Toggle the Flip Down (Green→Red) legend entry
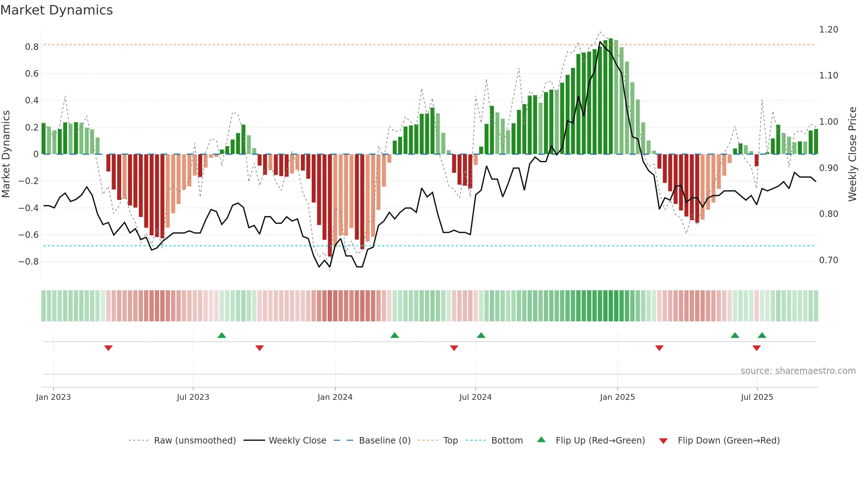 (719, 440)
